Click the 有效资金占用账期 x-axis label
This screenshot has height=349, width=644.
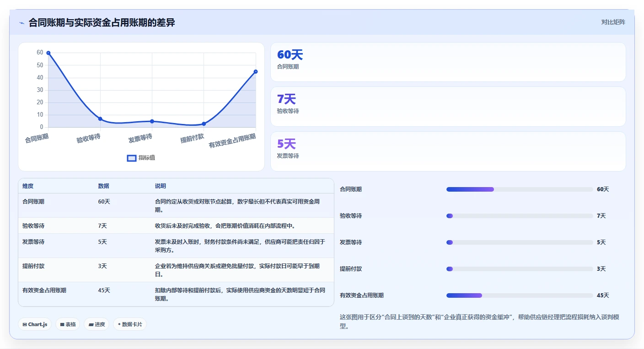click(x=232, y=141)
